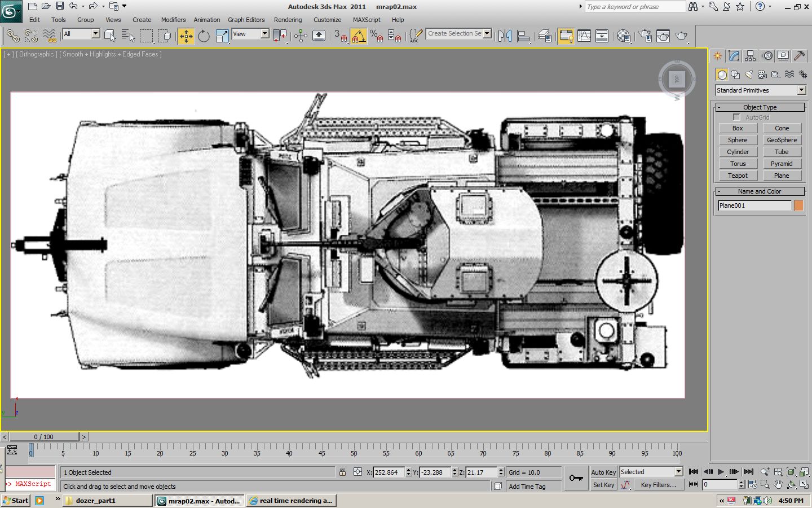This screenshot has width=812, height=508.
Task: Click the orange object color swatch
Action: point(798,205)
